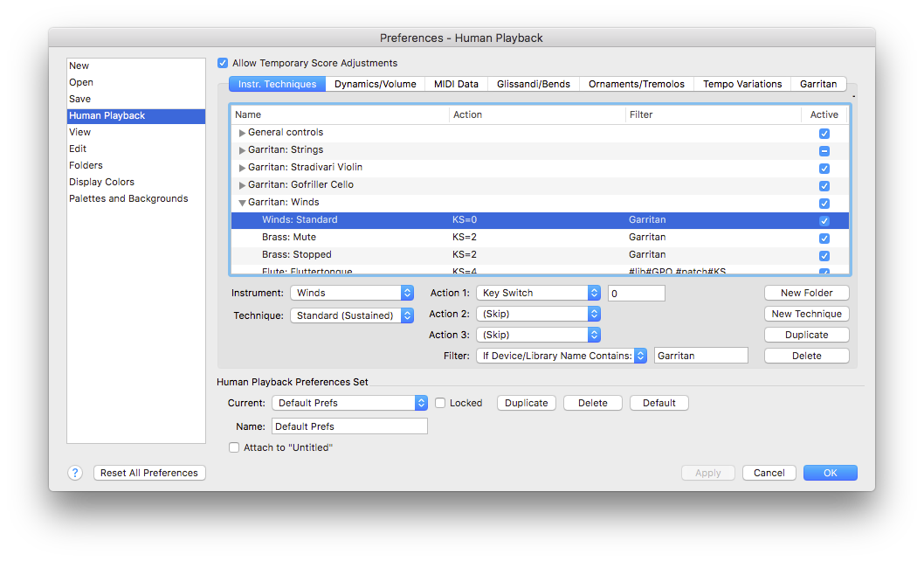924x561 pixels.
Task: Click the New Folder button
Action: point(807,294)
